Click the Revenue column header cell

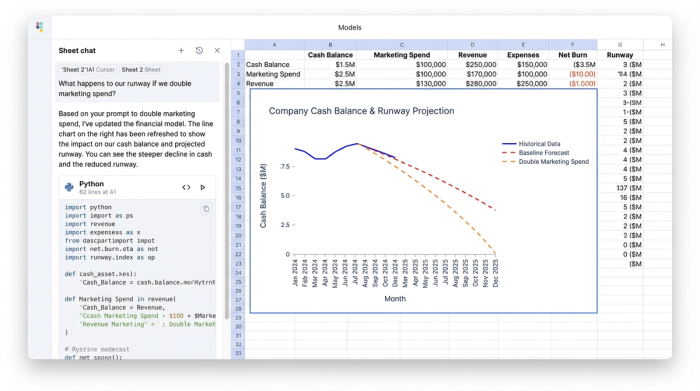pyautogui.click(x=472, y=55)
